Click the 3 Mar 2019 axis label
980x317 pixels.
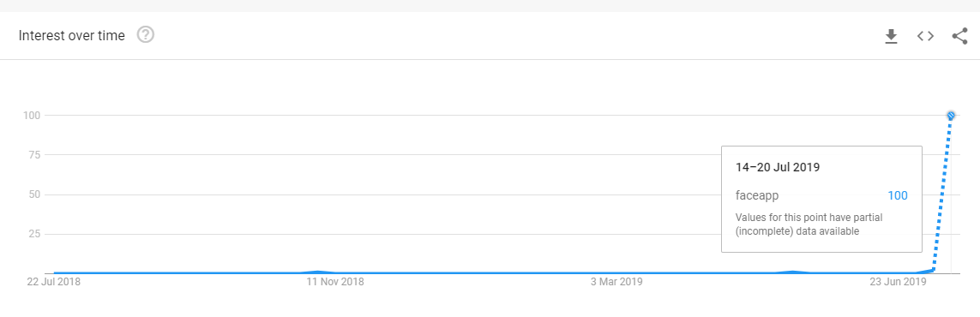coord(616,281)
